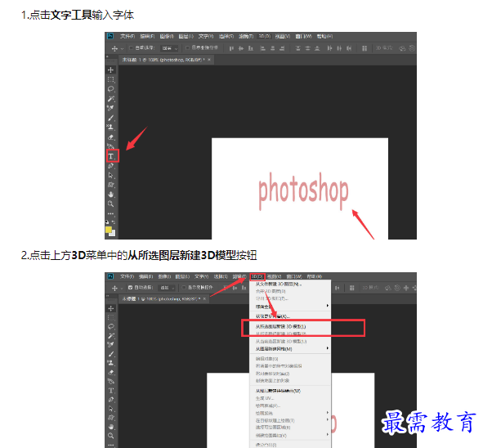
Task: Select the Rectangular Marquee tool in the first screenshot
Action: coord(111,79)
